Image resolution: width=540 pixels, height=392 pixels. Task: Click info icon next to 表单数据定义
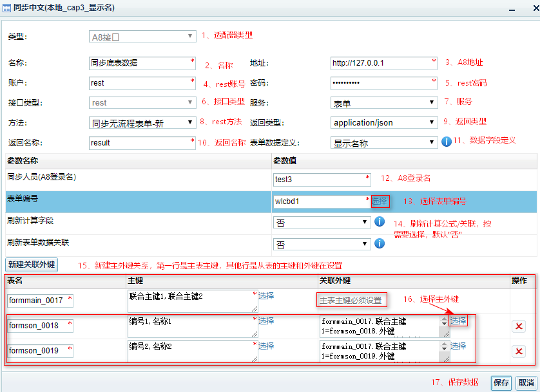click(x=446, y=142)
